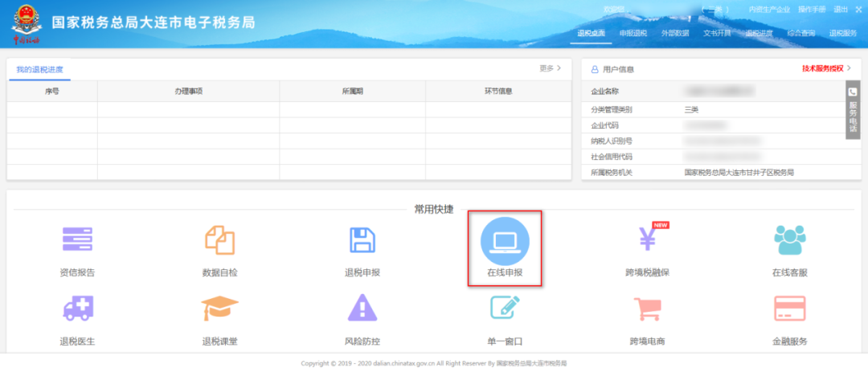Expand 技术服务授权 link arrow
868x372 pixels.
tap(850, 68)
